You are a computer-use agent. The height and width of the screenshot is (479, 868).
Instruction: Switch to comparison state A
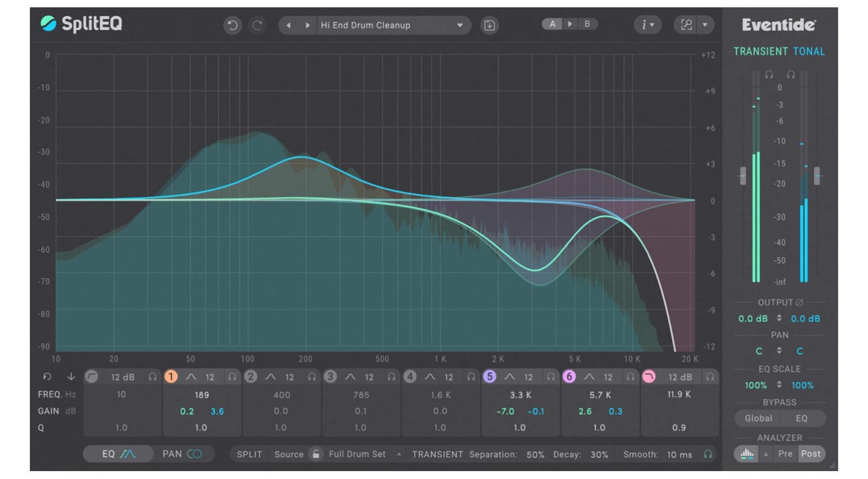(553, 24)
